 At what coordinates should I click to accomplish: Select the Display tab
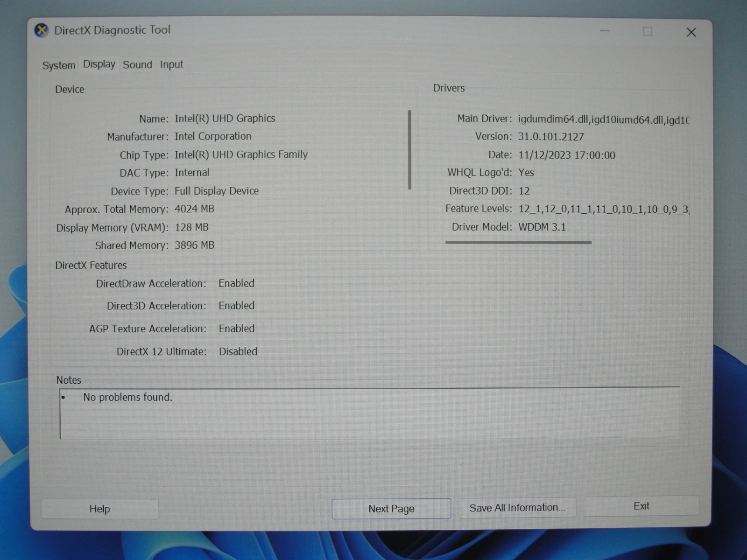[99, 64]
